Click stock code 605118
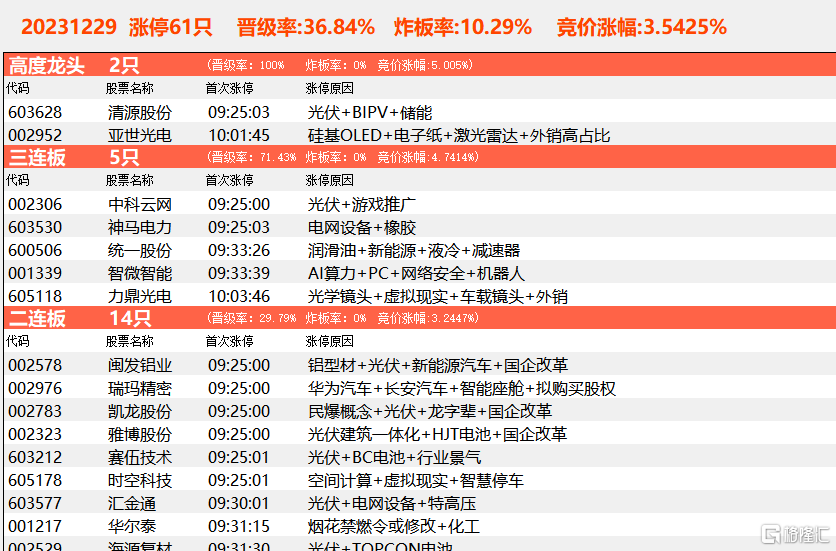 click(x=35, y=296)
